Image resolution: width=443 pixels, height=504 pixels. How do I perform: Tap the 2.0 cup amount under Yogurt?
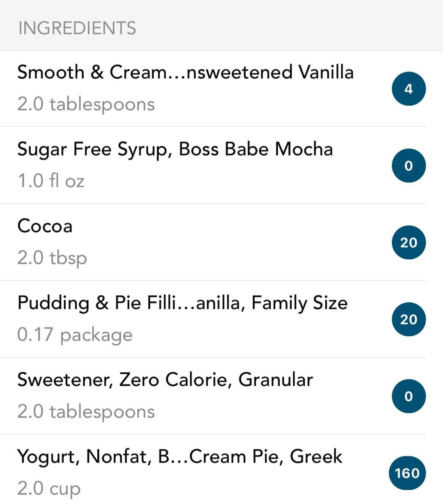pyautogui.click(x=49, y=488)
